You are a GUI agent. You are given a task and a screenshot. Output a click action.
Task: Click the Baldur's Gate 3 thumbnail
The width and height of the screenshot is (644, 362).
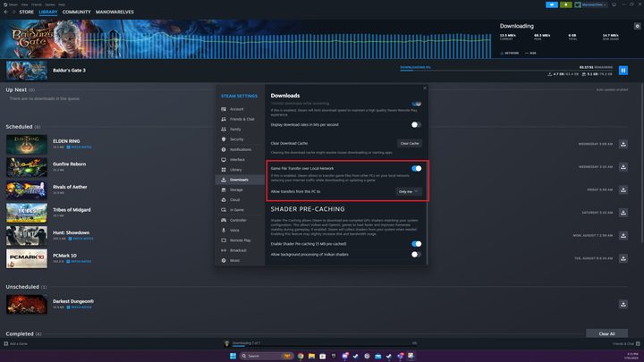click(27, 71)
